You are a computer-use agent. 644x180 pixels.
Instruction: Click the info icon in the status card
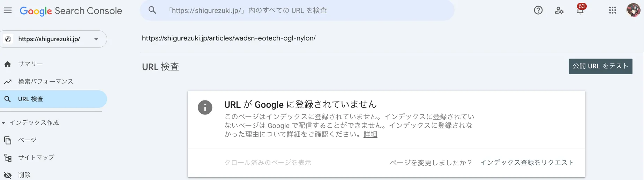[x=205, y=107]
